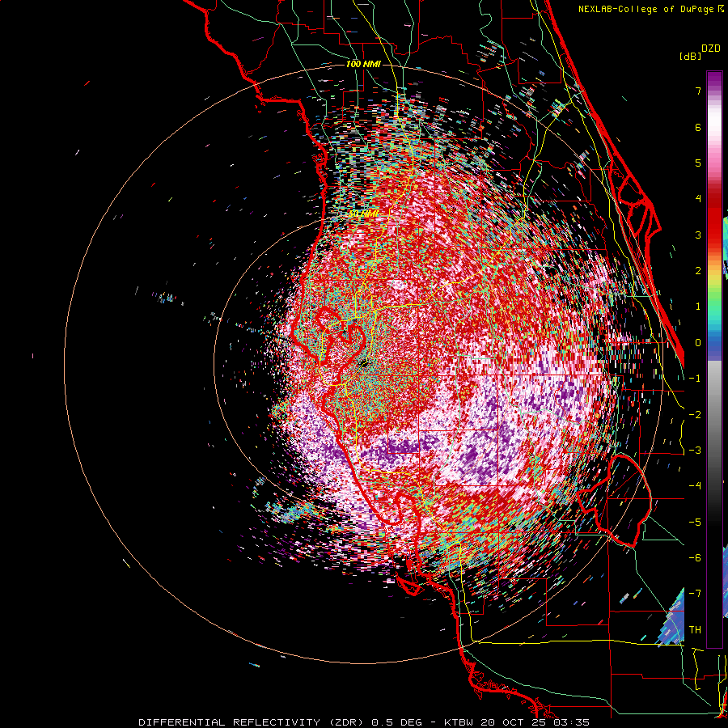Select the 0 dB scale label

click(x=698, y=343)
